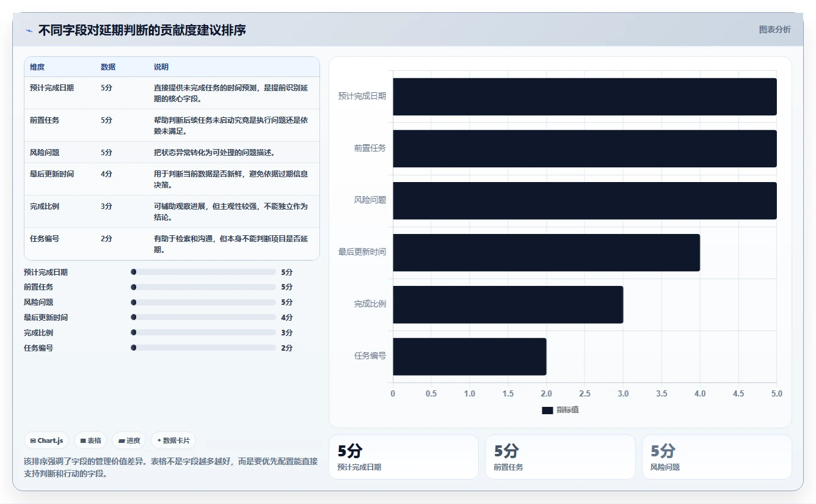Viewport: 816px width, 504px height.
Task: Click the lightning icon beside the title
Action: tap(29, 31)
